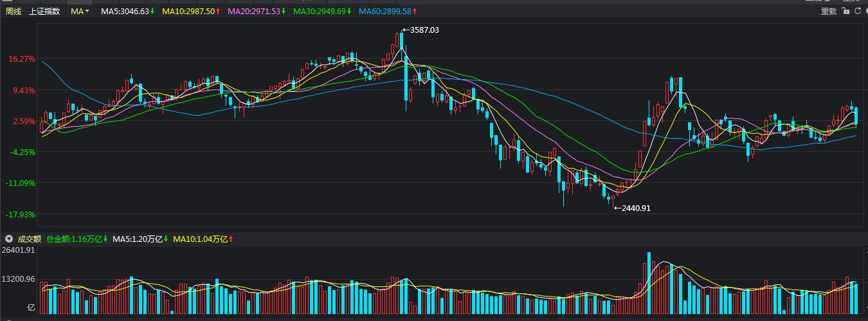
Task: Click the -17.93% axis label
Action: 21,214
